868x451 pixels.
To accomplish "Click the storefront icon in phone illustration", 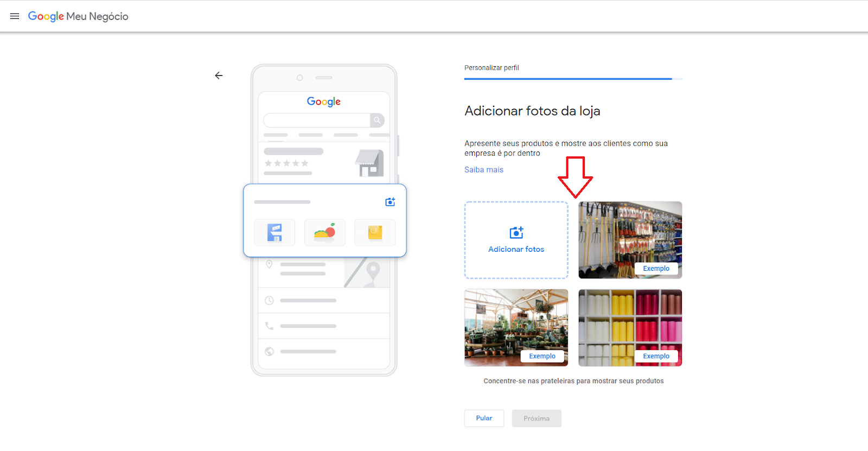I will pos(369,163).
